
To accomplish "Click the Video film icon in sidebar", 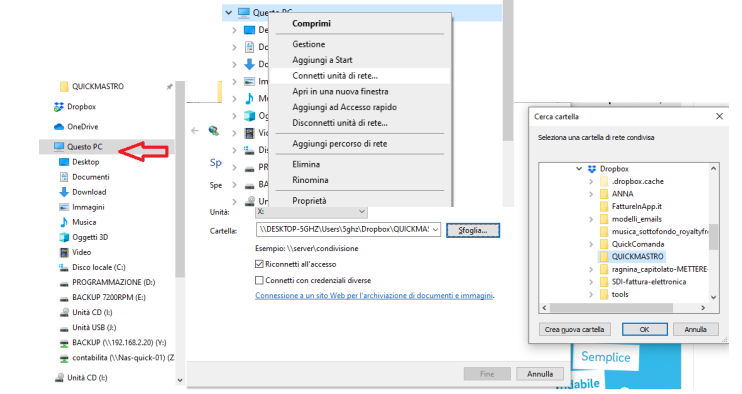I will click(x=64, y=252).
